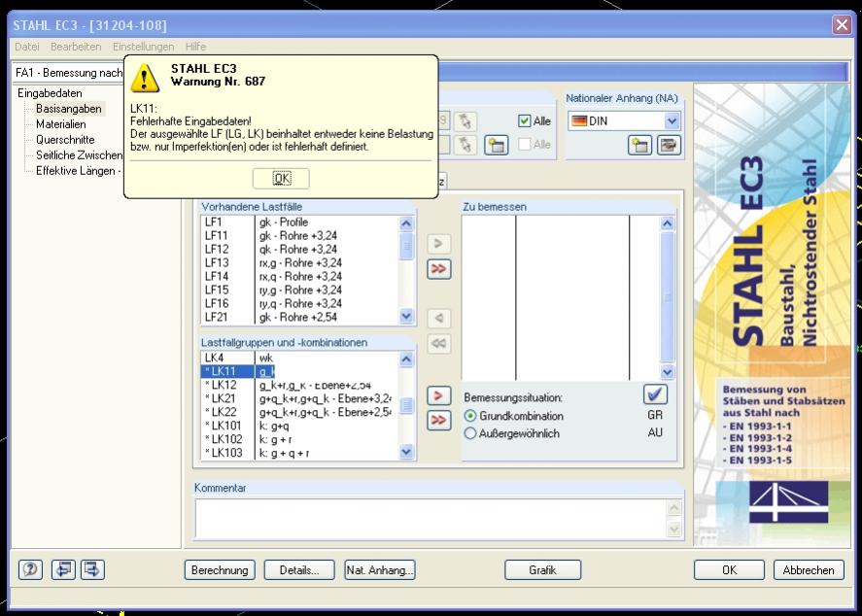This screenshot has width=862, height=616.
Task: Go to previous input table icon
Action: click(63, 569)
